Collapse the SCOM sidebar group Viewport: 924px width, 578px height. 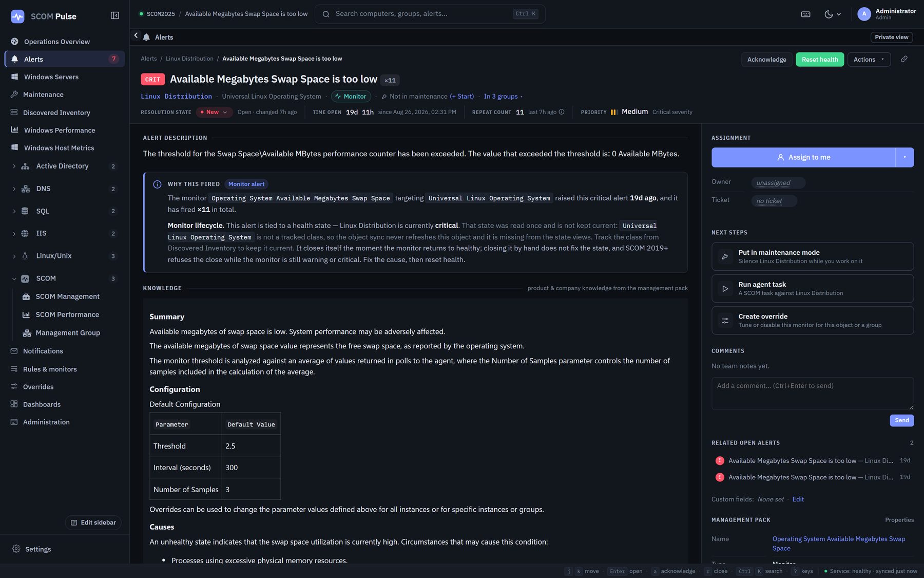click(x=14, y=278)
